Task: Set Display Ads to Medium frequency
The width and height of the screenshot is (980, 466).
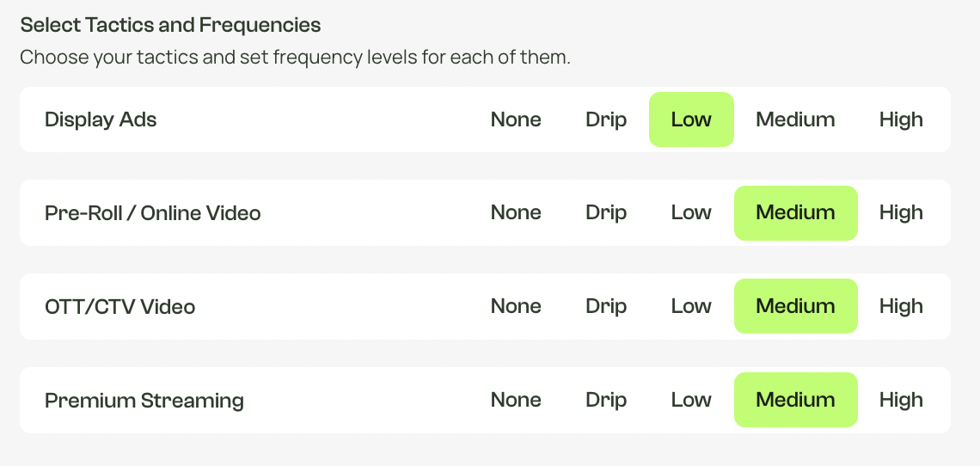Action: 796,120
